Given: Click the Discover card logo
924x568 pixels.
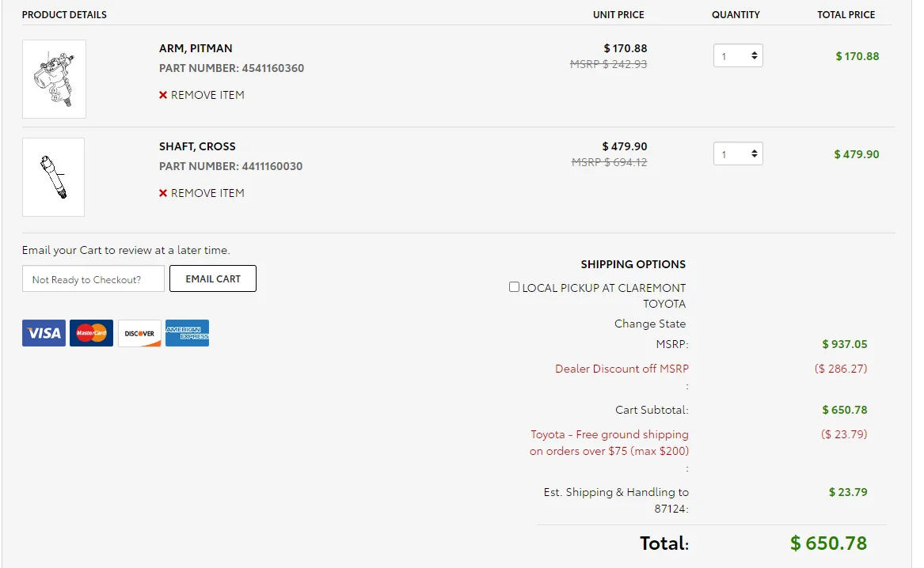Looking at the screenshot, I should pos(139,333).
